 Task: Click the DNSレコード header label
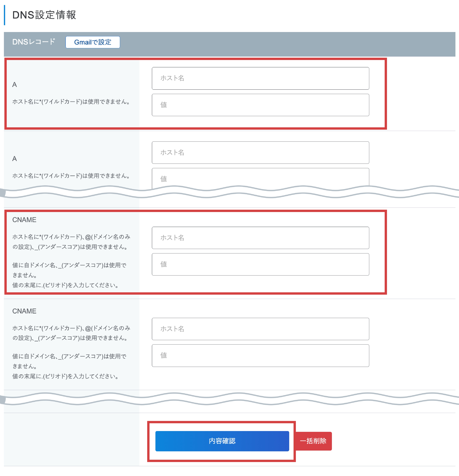[x=34, y=42]
